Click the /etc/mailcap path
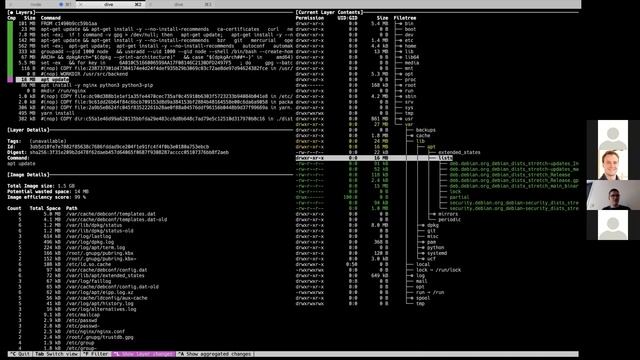Viewport: 640px width, 360px height. click(x=83, y=315)
